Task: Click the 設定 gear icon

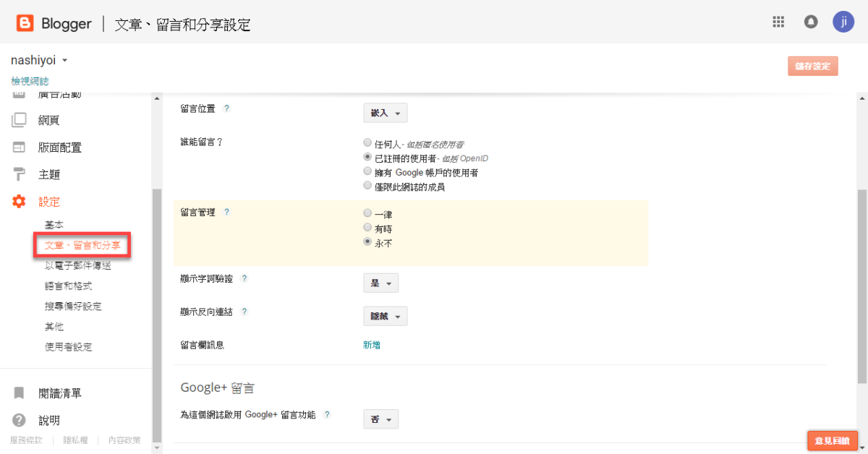Action: coord(20,202)
